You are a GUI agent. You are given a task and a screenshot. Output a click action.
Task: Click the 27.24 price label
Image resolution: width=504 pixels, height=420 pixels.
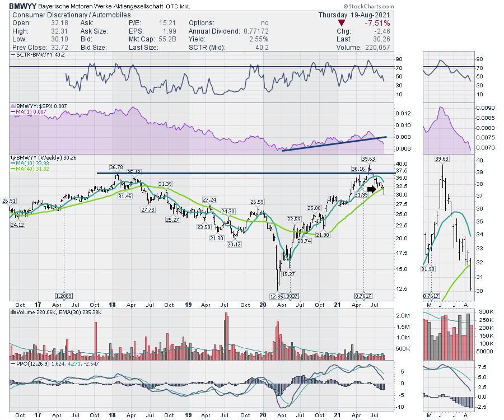pos(209,199)
